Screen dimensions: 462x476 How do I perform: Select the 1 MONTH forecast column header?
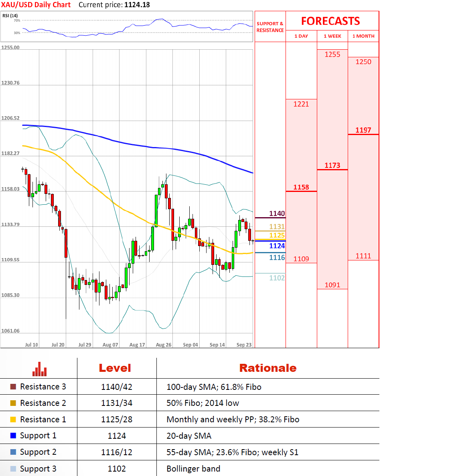(x=363, y=36)
